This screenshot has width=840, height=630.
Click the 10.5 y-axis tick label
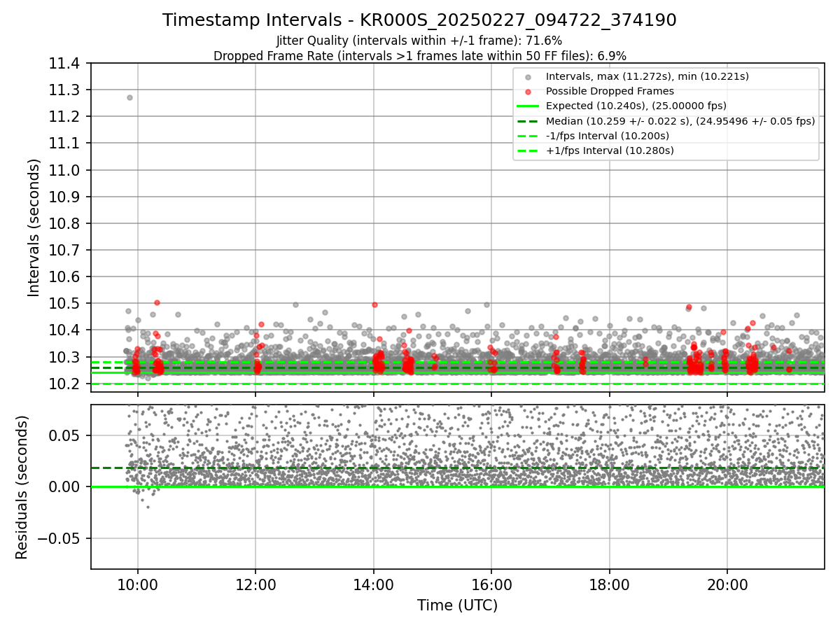[x=66, y=304]
